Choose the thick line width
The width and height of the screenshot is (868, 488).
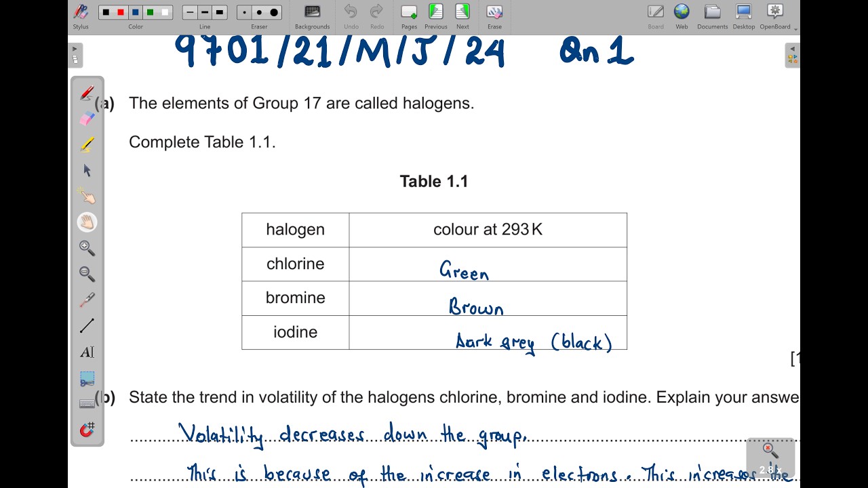pos(219,12)
